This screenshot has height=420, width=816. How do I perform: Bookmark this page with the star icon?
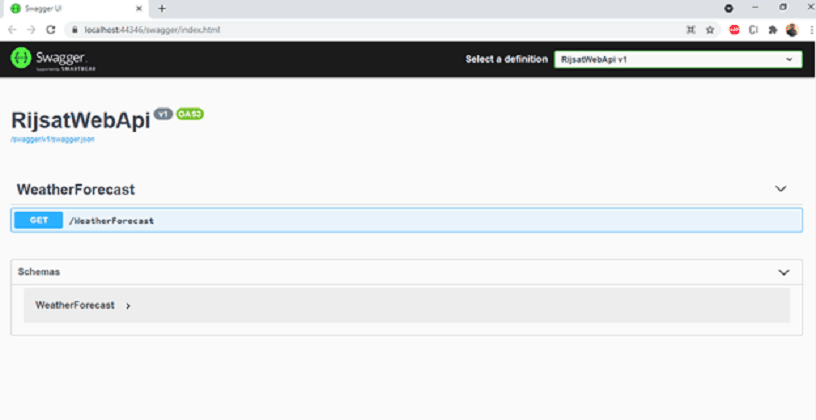tap(710, 30)
